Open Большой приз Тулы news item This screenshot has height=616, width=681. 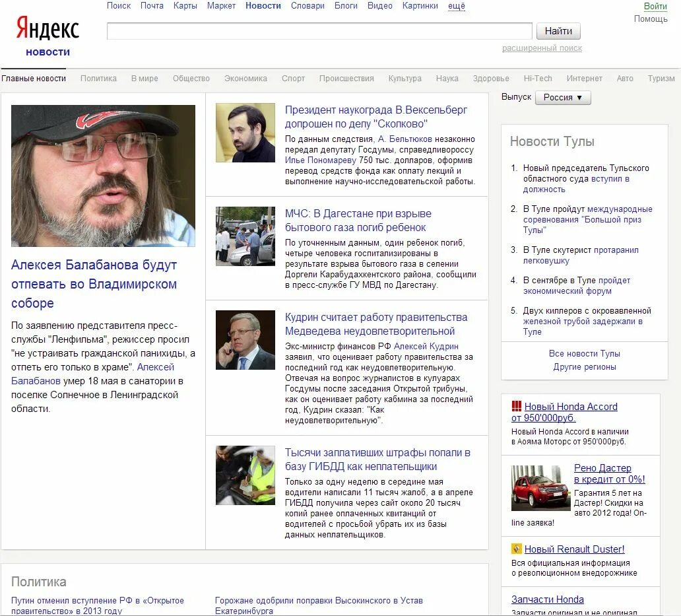point(587,220)
